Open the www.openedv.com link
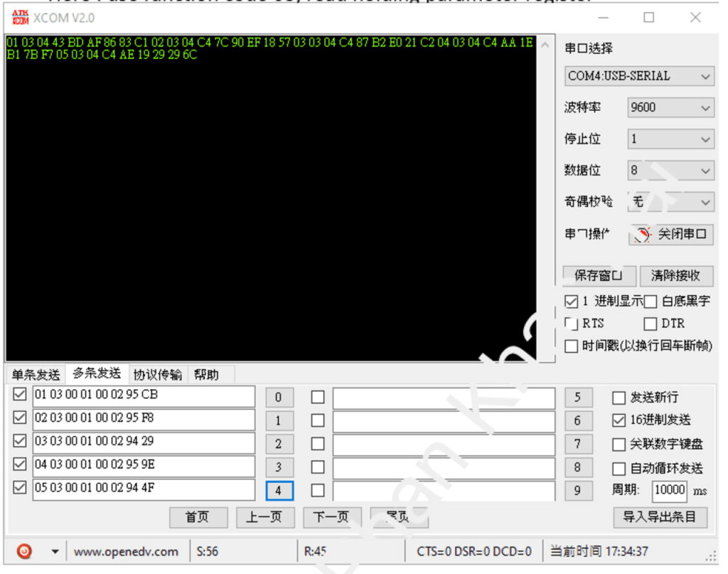The image size is (728, 574). 126,551
